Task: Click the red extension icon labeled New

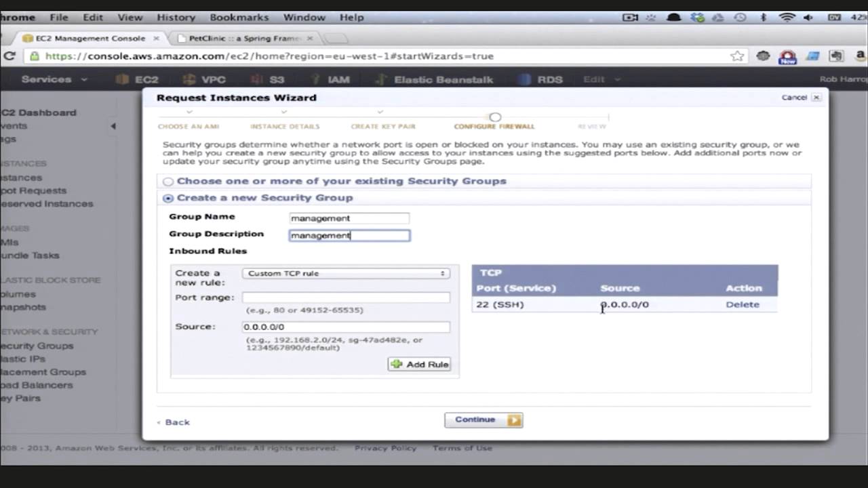Action: click(x=787, y=57)
